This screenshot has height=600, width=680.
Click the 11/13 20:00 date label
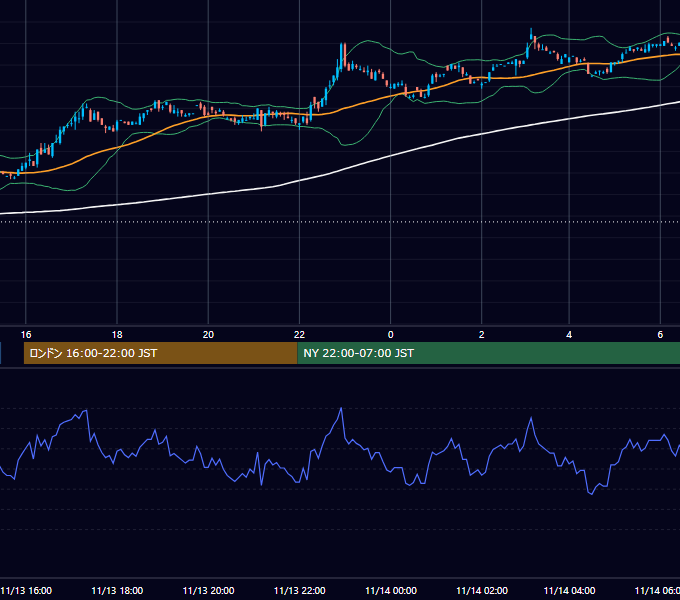click(208, 590)
